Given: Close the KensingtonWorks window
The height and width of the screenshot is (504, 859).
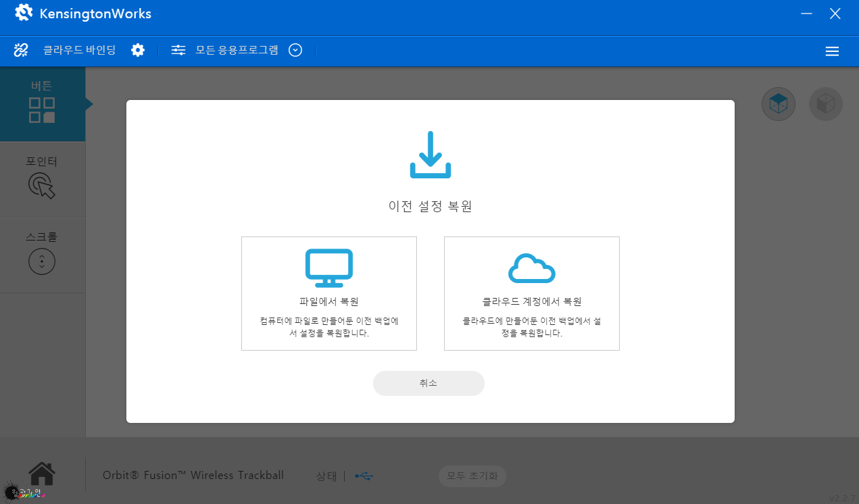Looking at the screenshot, I should (835, 14).
